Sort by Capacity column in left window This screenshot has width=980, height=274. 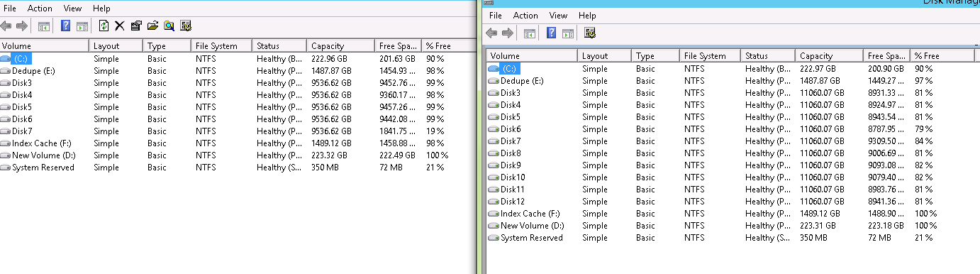click(x=341, y=46)
